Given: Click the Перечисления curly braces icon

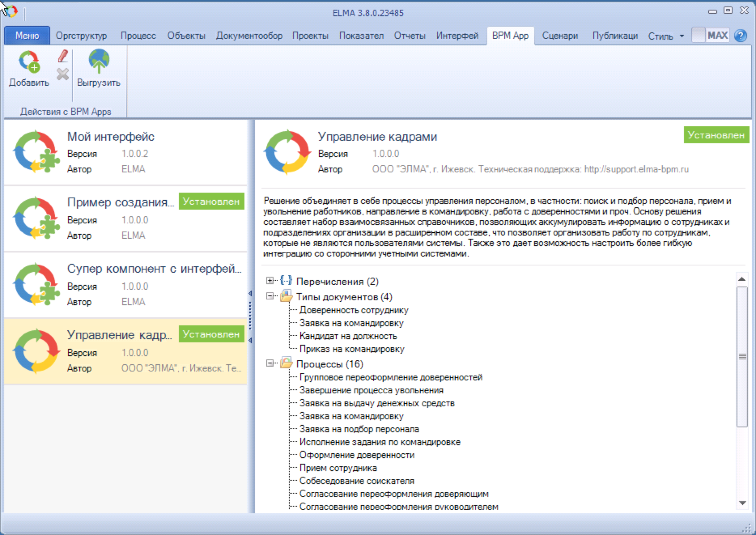Looking at the screenshot, I should point(286,280).
